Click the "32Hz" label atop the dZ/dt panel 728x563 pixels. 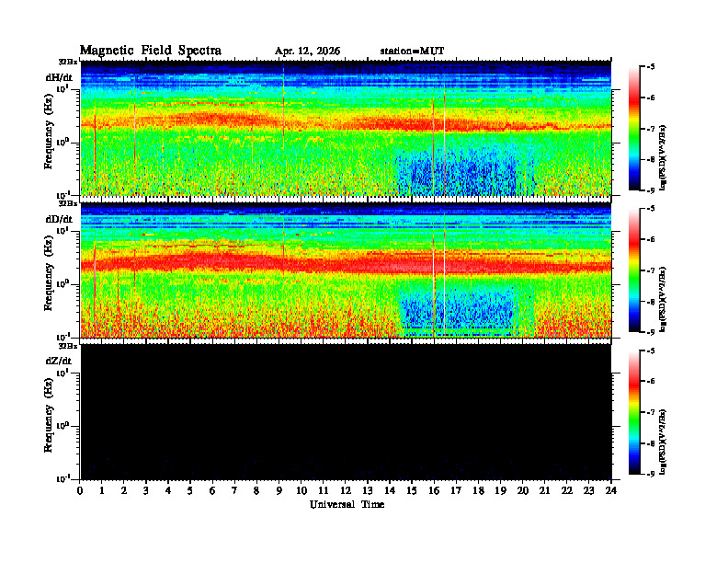point(68,346)
